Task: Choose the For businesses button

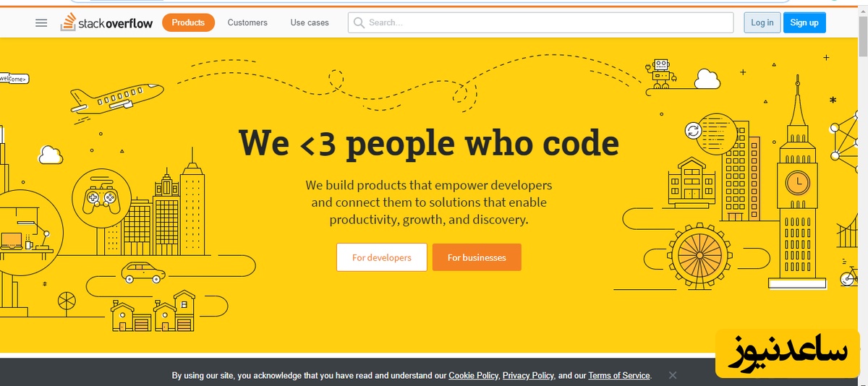Action: pyautogui.click(x=477, y=257)
